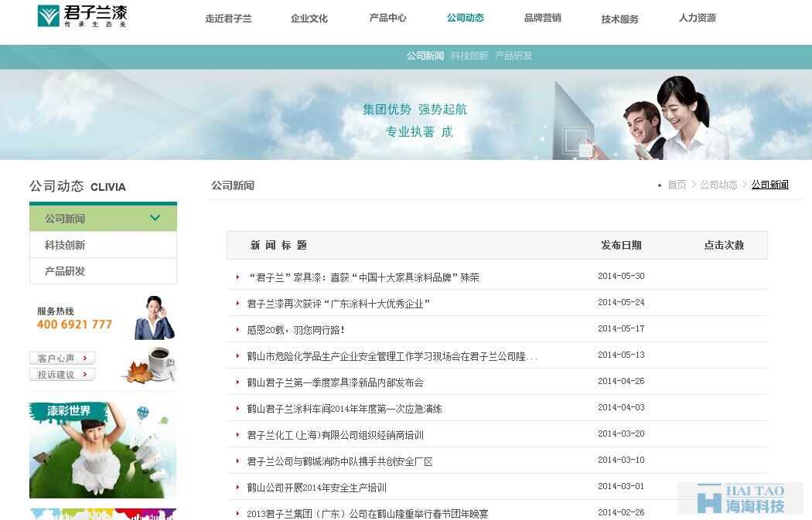Open news “君子兰”家具漆：喜获“中国十大家具涂料品牌”殊荣
The width and height of the screenshot is (812, 520).
(363, 277)
